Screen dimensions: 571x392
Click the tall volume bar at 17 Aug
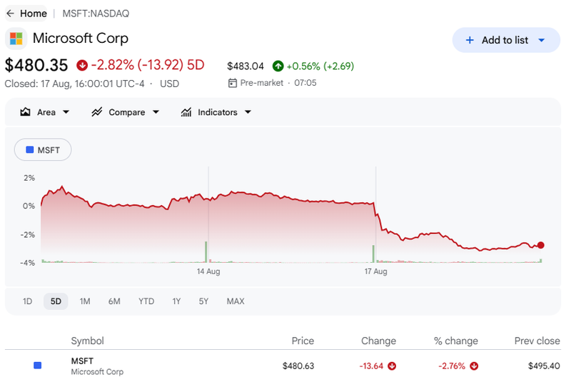(x=373, y=253)
